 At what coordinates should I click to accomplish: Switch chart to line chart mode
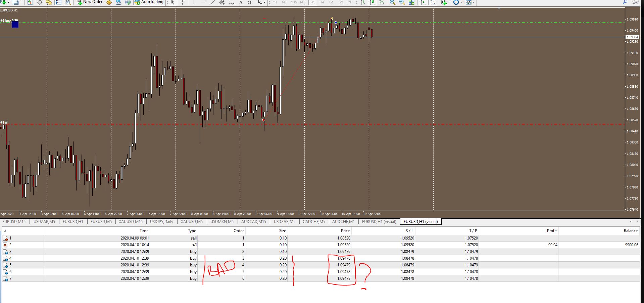point(382,2)
